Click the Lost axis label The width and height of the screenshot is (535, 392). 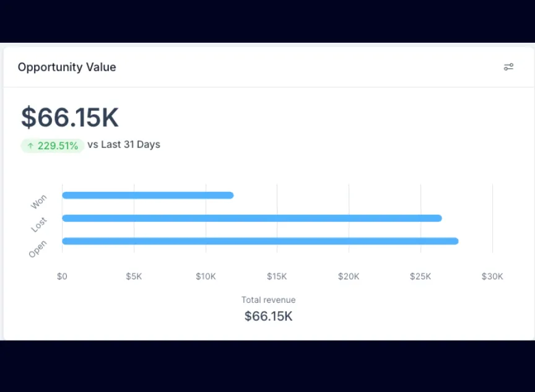tap(39, 225)
